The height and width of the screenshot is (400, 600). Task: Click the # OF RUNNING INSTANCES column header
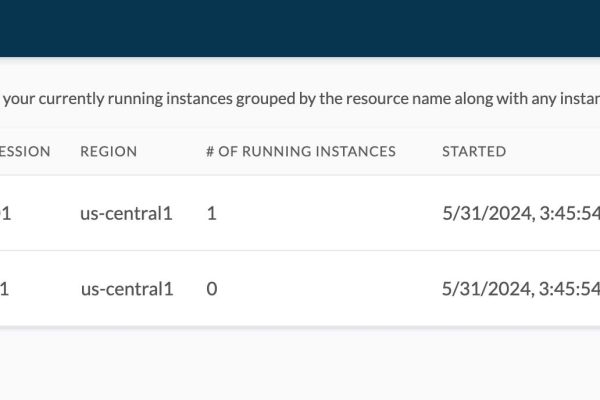pos(301,152)
